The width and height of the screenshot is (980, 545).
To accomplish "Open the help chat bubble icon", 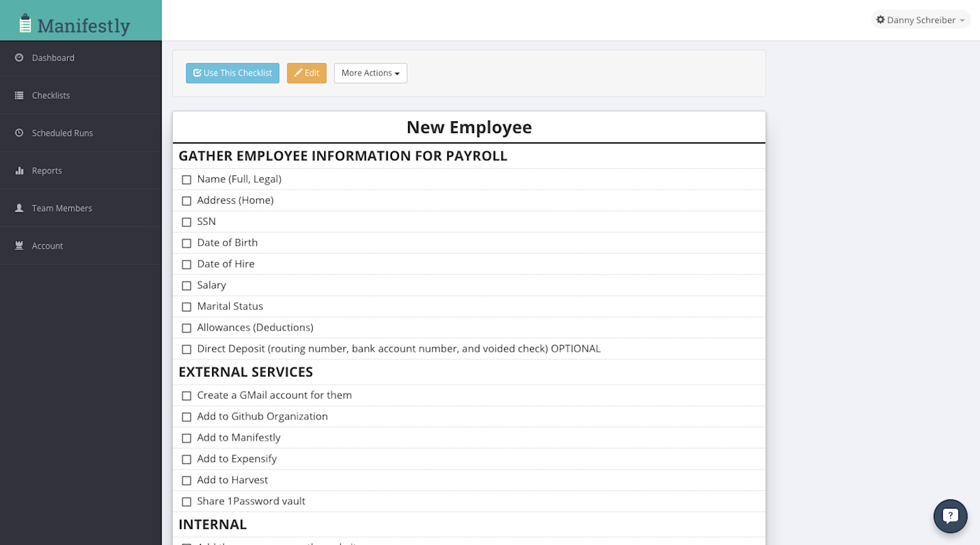I will [x=950, y=516].
